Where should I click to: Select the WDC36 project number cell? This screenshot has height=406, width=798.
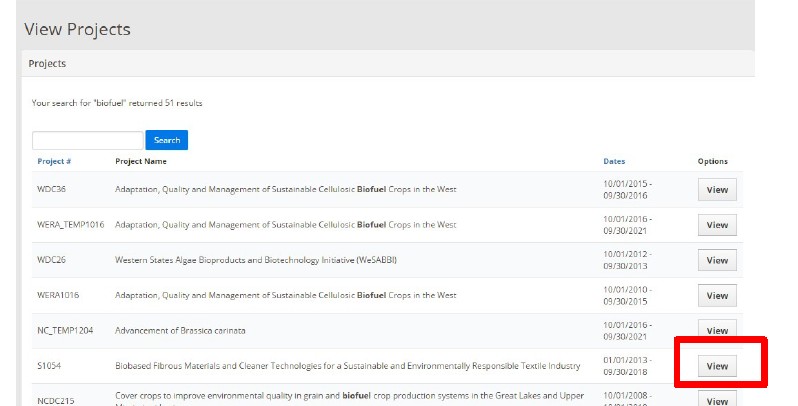pos(52,190)
